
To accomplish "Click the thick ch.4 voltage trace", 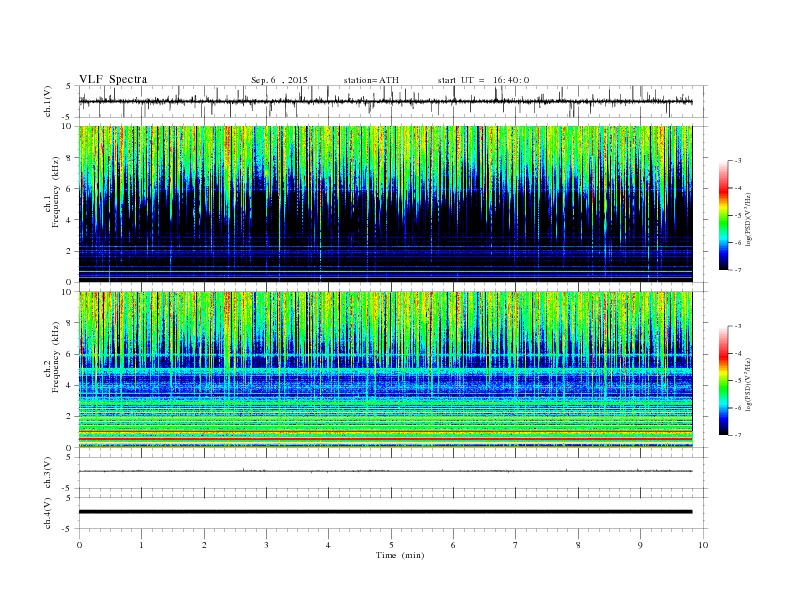I will pyautogui.click(x=385, y=512).
